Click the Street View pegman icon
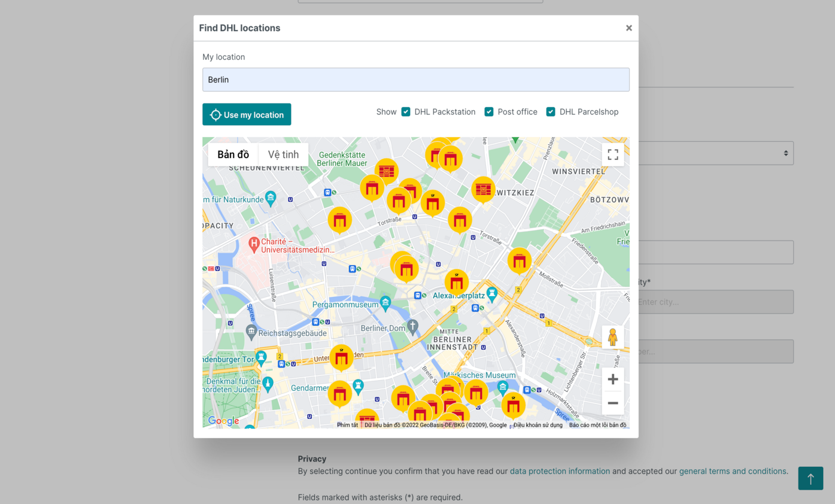The height and width of the screenshot is (504, 835). click(x=612, y=338)
